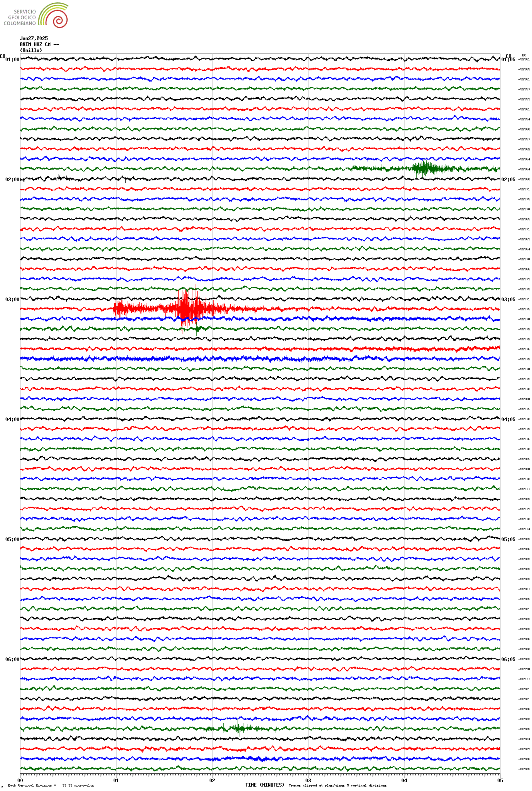The width and height of the screenshot is (532, 791).
Task: Click the (Anillo) station name text
Action: coord(31,50)
